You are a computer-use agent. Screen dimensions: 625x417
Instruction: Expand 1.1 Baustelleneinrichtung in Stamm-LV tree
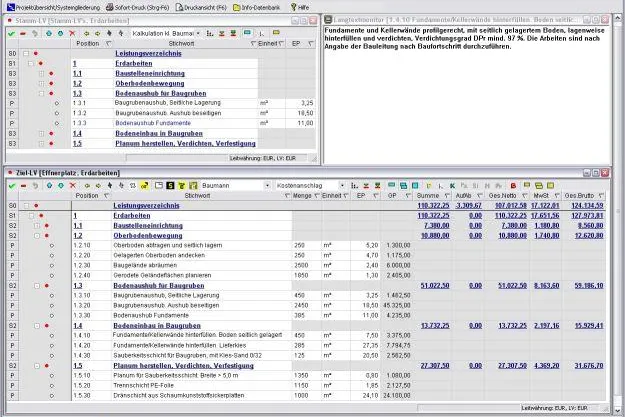tap(41, 73)
